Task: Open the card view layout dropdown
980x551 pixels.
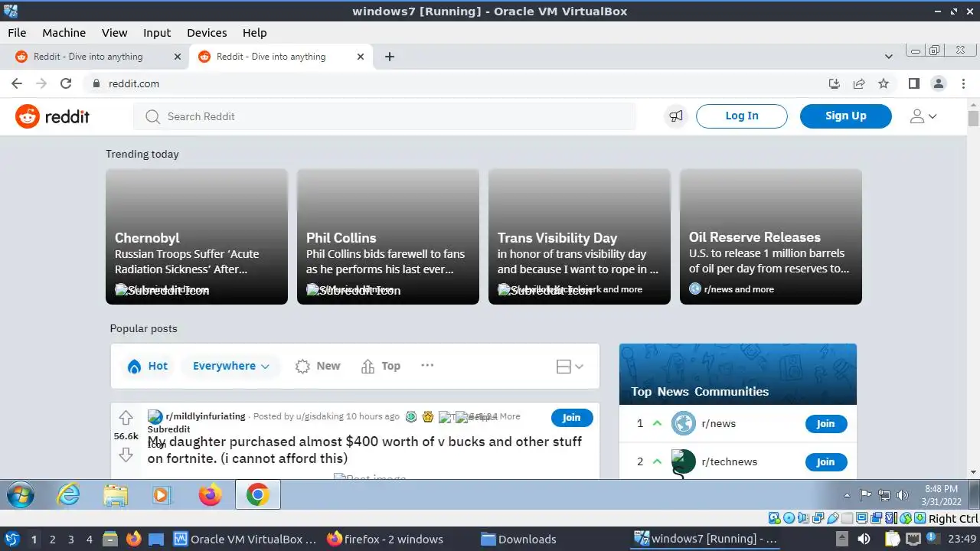Action: coord(570,367)
